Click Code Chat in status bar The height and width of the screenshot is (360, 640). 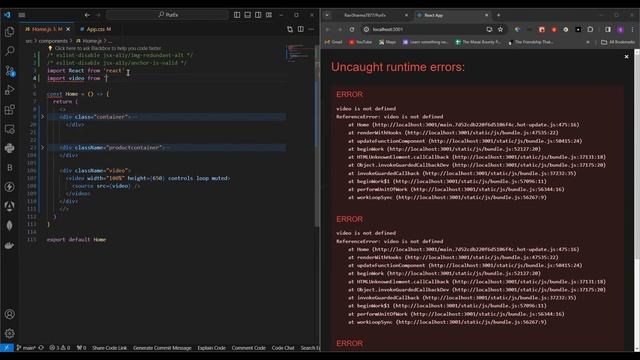[283, 348]
